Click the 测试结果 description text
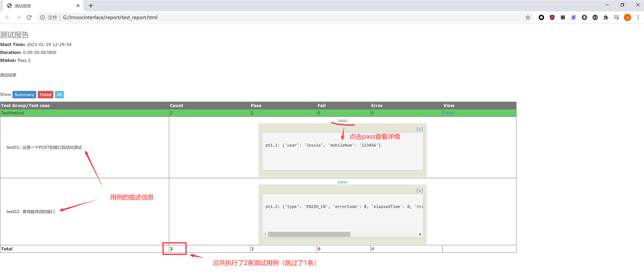The width and height of the screenshot is (644, 275). (8, 75)
